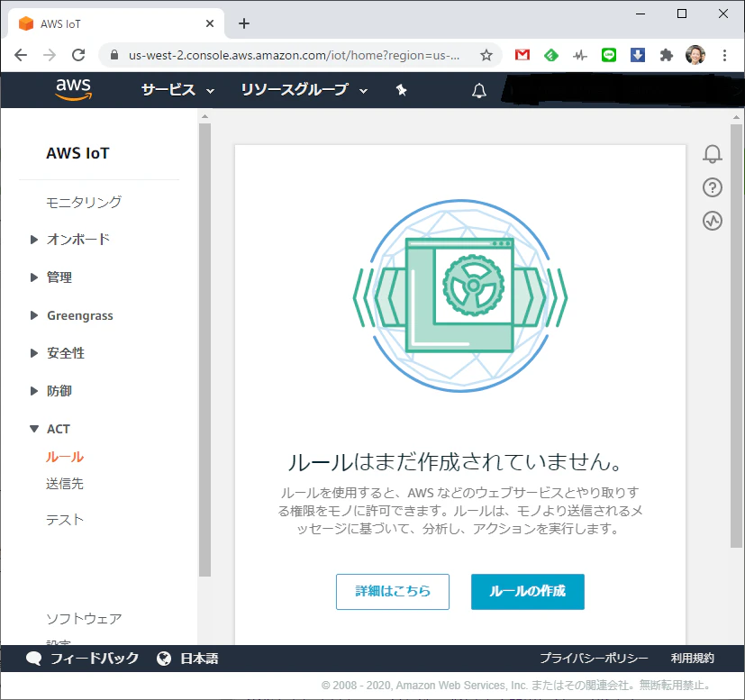Click the 詳細はこちら button
745x700 pixels.
coord(393,592)
